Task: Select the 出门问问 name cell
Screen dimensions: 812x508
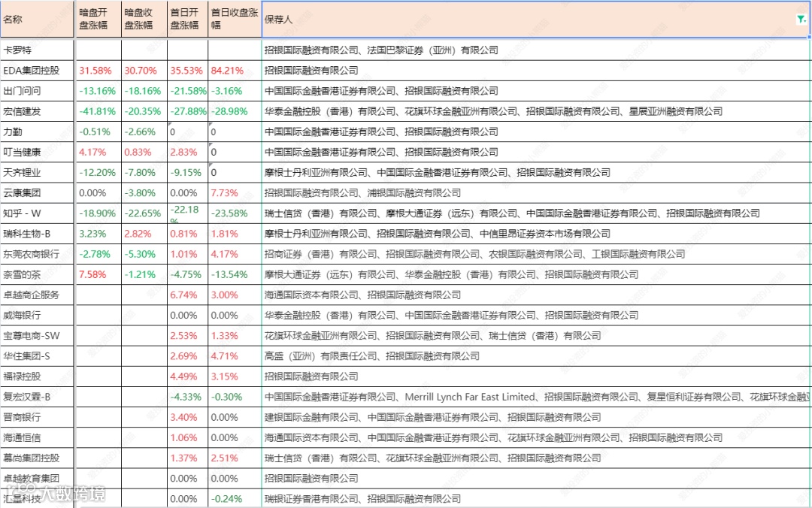Action: tap(38, 91)
